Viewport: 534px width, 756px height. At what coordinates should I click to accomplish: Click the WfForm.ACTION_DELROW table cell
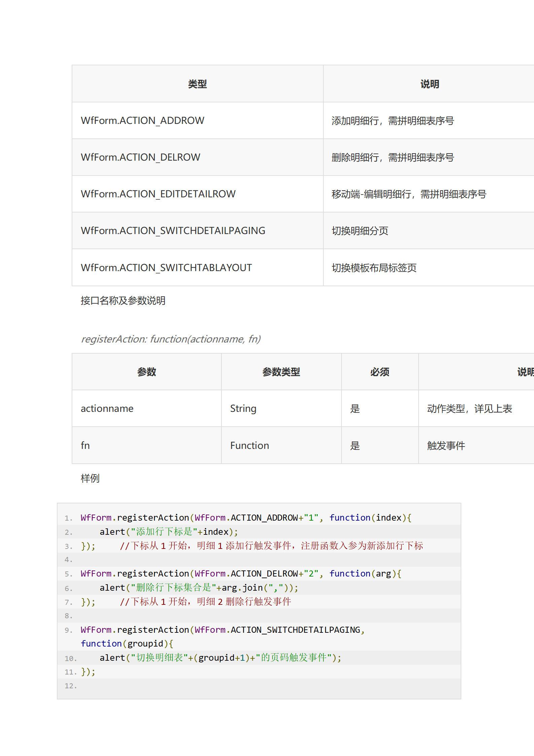click(x=140, y=157)
